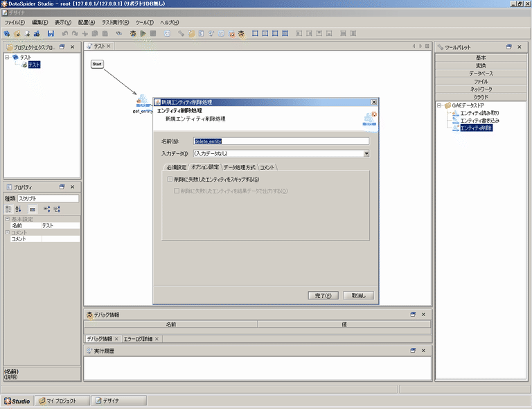Restore the Project Explorer panel
The width and height of the screenshot is (532, 409).
pyautogui.click(x=62, y=47)
